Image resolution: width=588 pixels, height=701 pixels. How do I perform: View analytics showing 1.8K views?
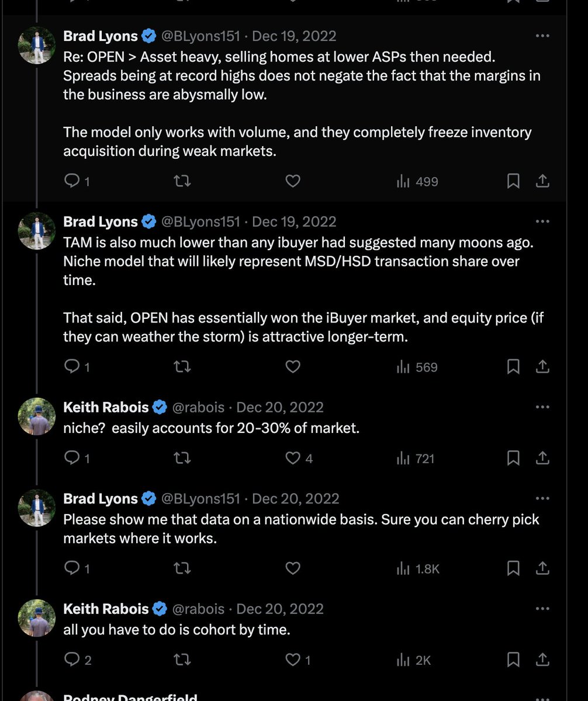pos(418,568)
